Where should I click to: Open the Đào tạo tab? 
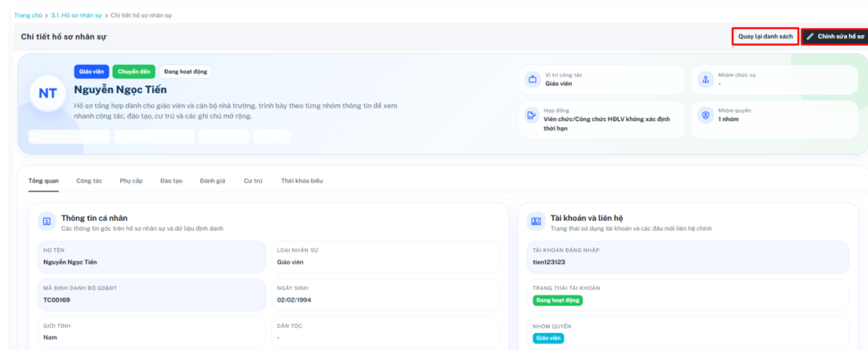[171, 181]
